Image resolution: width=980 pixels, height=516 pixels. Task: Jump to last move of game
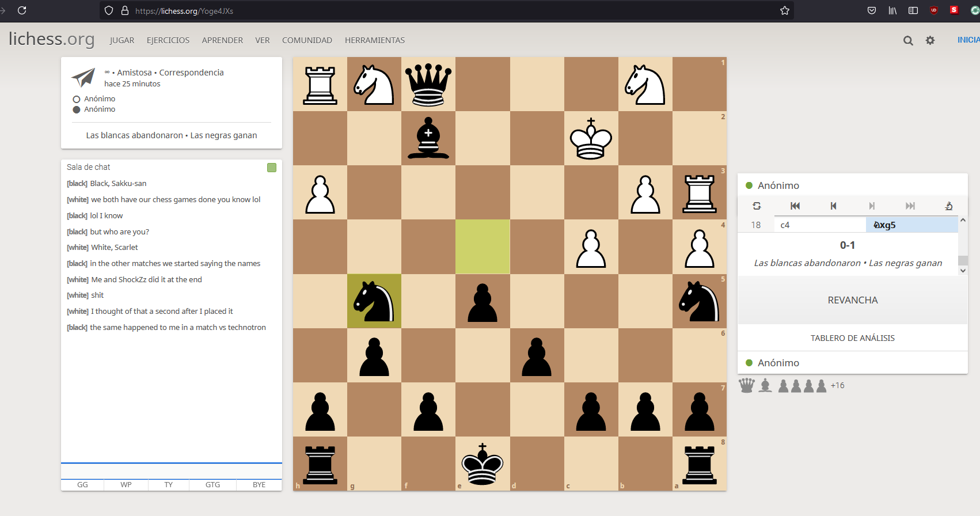click(x=910, y=206)
